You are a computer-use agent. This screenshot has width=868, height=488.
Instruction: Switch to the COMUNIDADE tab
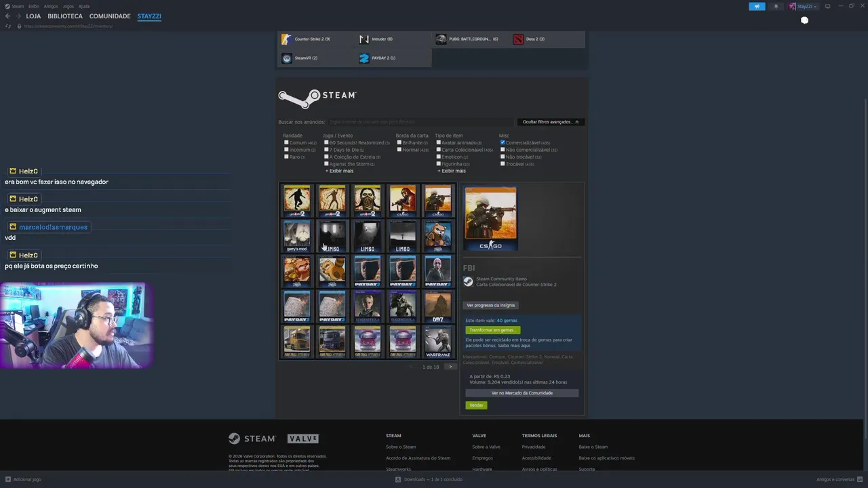[110, 16]
